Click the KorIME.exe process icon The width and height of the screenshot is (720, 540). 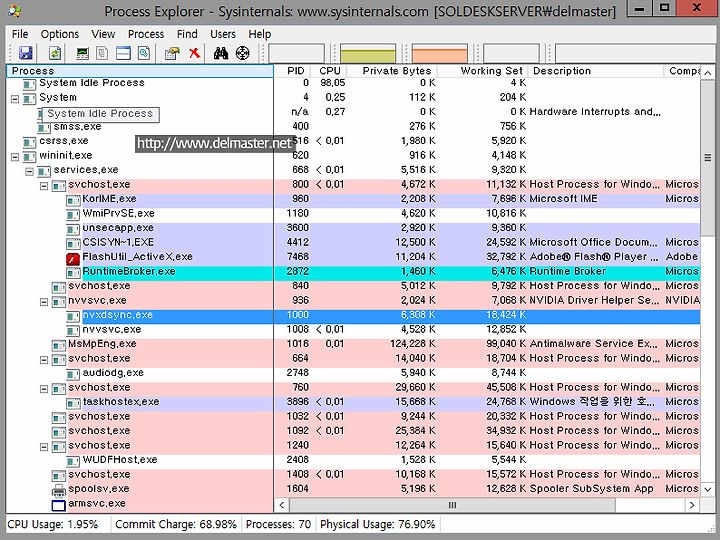73,201
